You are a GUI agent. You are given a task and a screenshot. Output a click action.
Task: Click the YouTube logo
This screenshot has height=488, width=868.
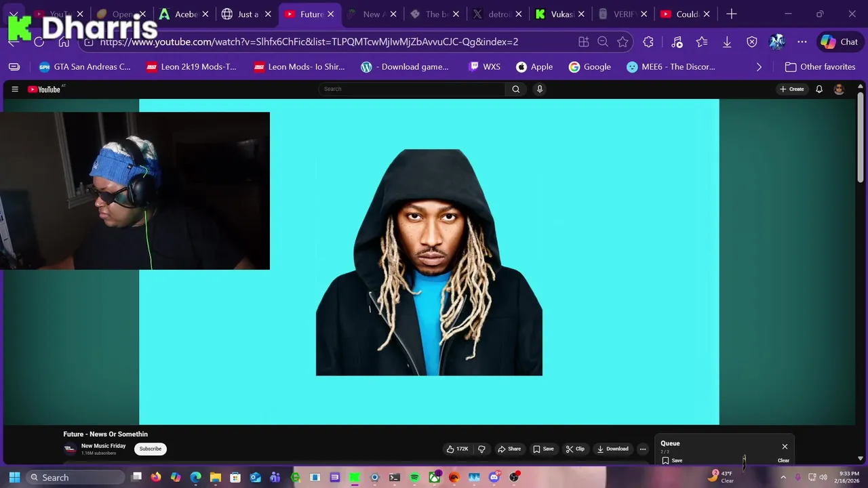tap(44, 89)
